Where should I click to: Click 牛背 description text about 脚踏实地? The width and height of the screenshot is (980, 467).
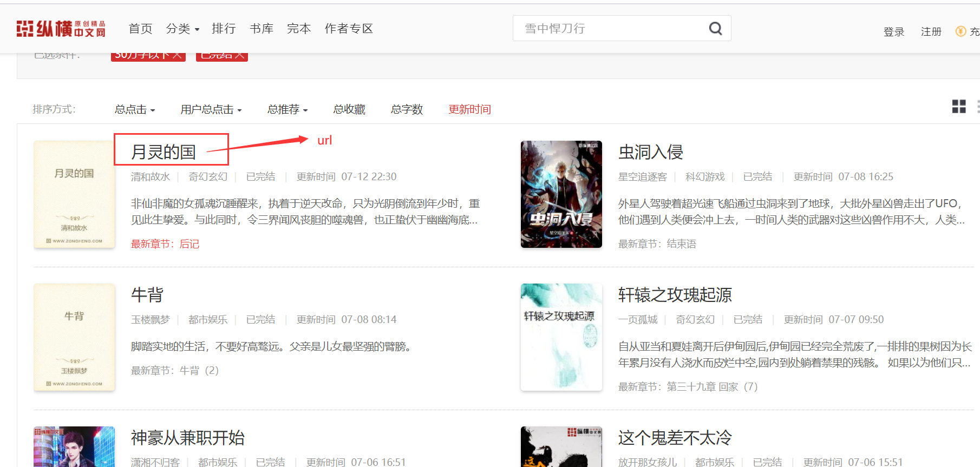(273, 346)
